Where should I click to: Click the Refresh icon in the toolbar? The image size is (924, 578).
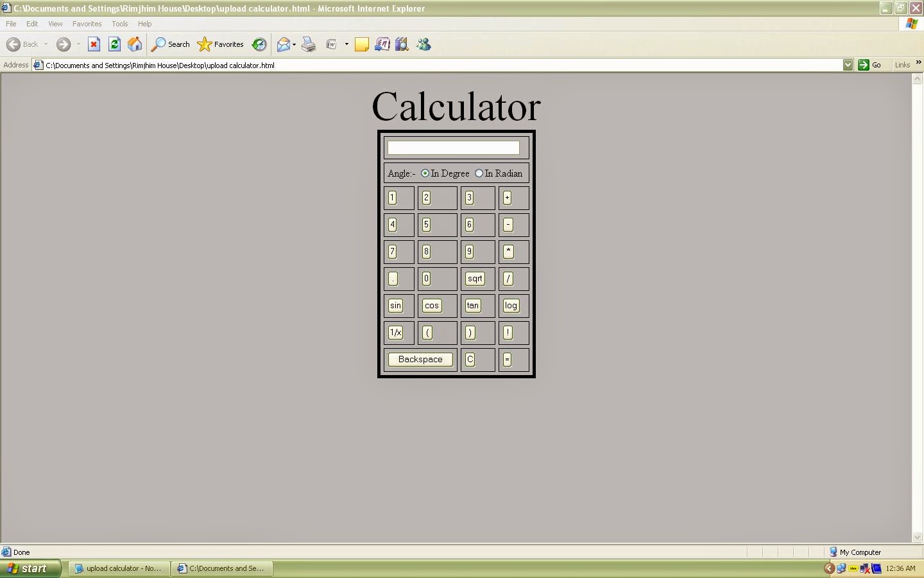click(114, 44)
